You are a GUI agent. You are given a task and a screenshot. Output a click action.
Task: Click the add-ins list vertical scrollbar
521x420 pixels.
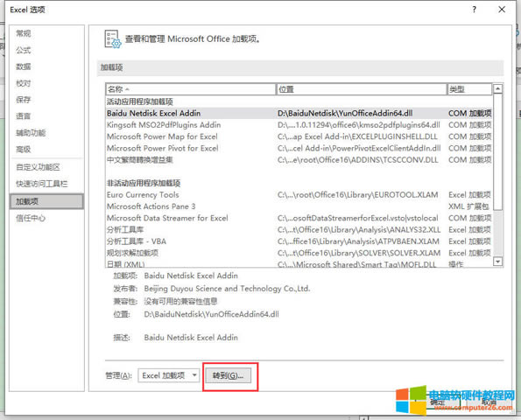pos(497,175)
